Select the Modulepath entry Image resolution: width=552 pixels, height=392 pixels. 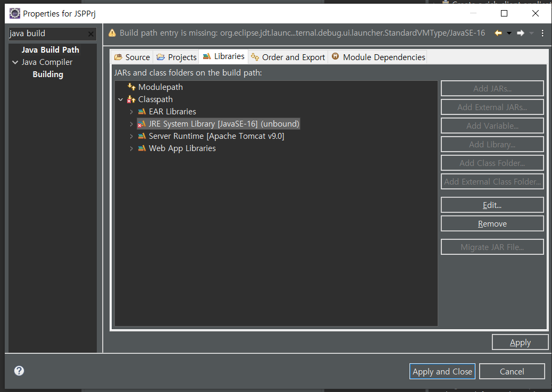pos(161,87)
